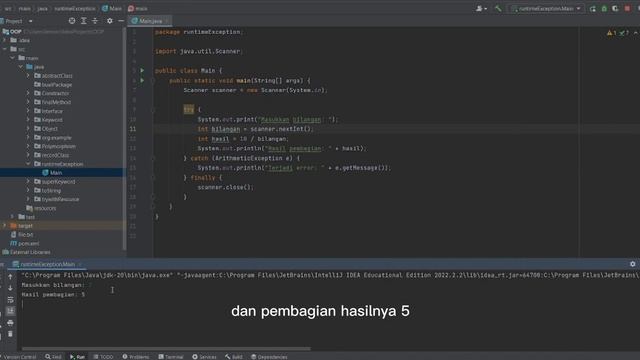Viewport: 640px width, 360px height.
Task: Open the Services tool window
Action: (x=204, y=357)
